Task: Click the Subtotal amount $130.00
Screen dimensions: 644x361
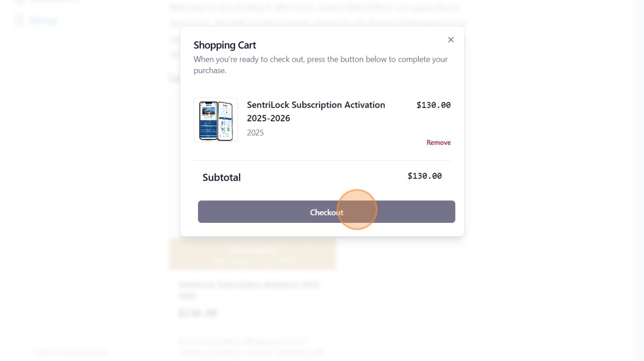Action: (x=424, y=176)
